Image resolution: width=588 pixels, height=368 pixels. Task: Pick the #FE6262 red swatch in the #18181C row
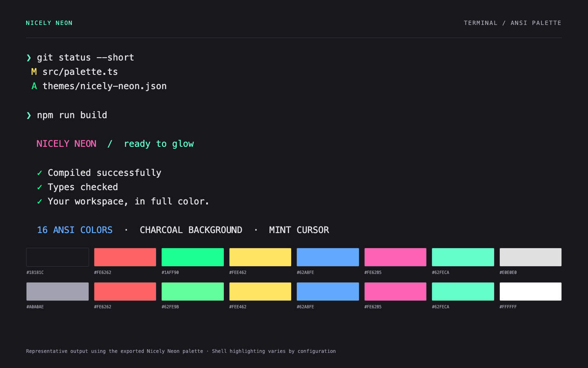pyautogui.click(x=125, y=257)
